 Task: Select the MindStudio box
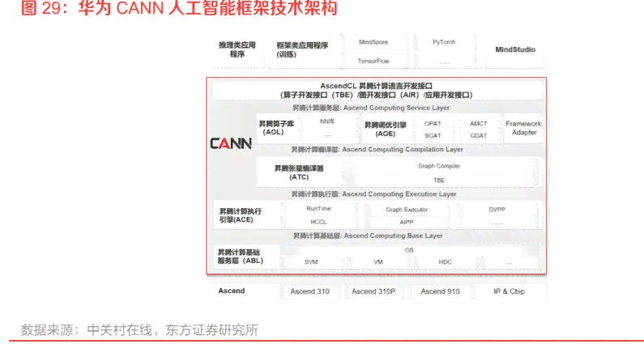tap(515, 49)
